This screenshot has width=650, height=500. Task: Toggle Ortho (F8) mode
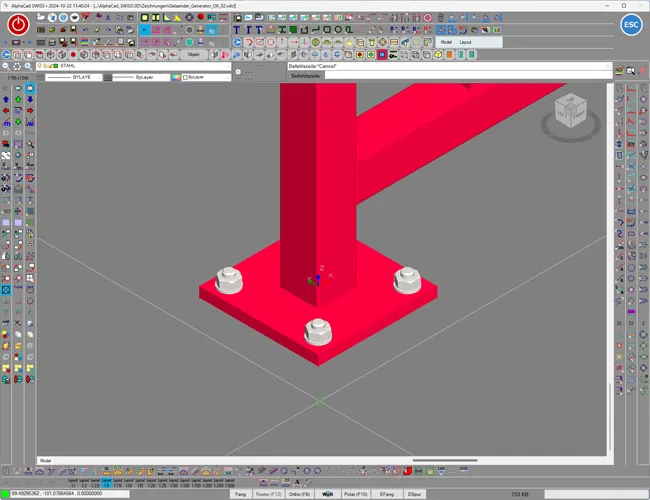[299, 494]
